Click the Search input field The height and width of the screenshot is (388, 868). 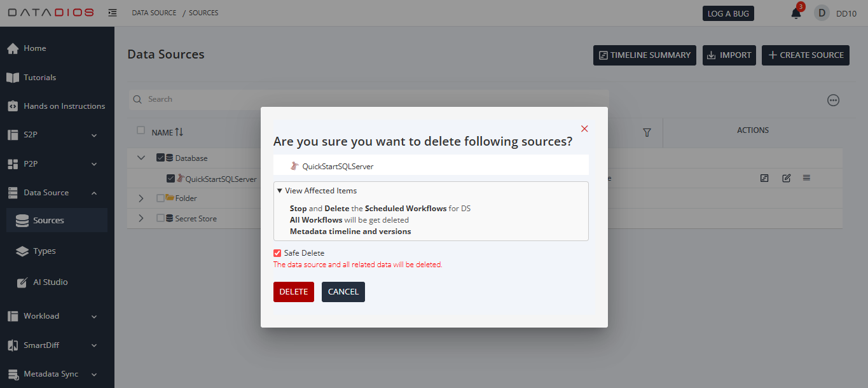(x=369, y=99)
